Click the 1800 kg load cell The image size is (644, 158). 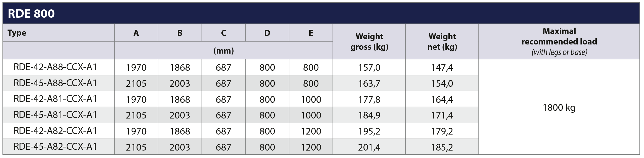pyautogui.click(x=559, y=107)
